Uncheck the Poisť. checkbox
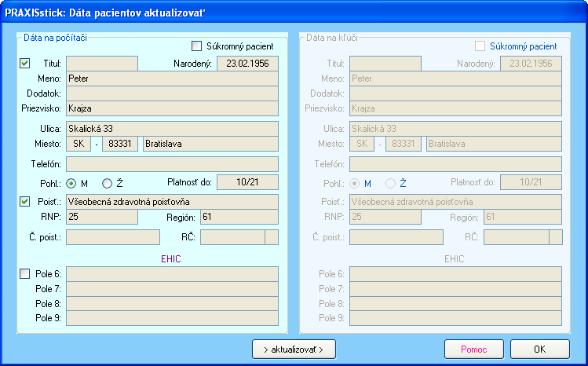This screenshot has height=366, width=588. coord(24,202)
